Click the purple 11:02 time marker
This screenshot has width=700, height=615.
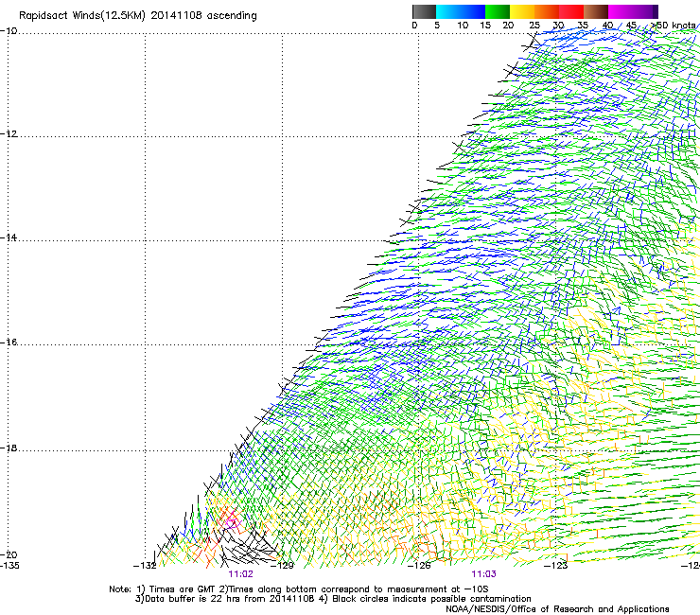pos(240,574)
